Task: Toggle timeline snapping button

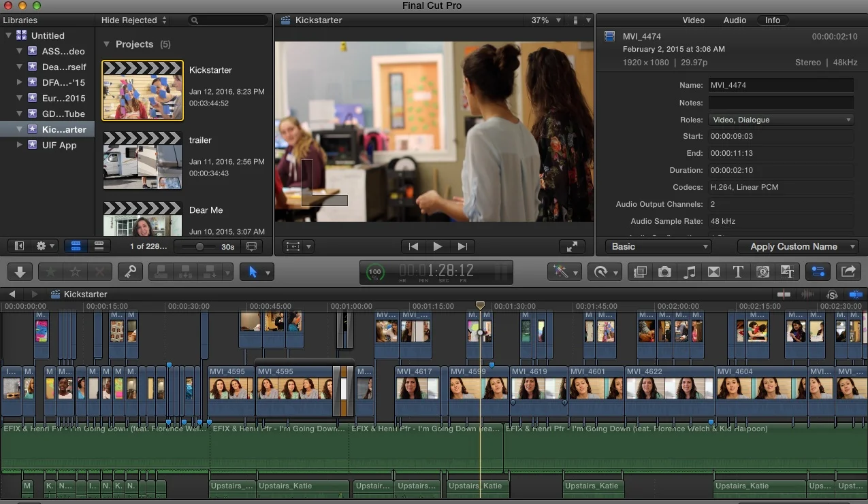Action: tap(856, 295)
